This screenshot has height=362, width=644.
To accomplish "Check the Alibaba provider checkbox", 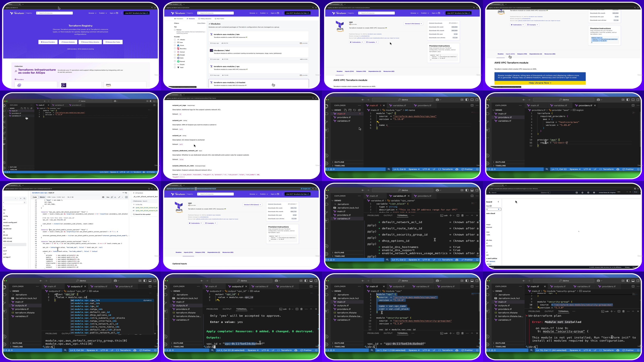I will 175,39.
